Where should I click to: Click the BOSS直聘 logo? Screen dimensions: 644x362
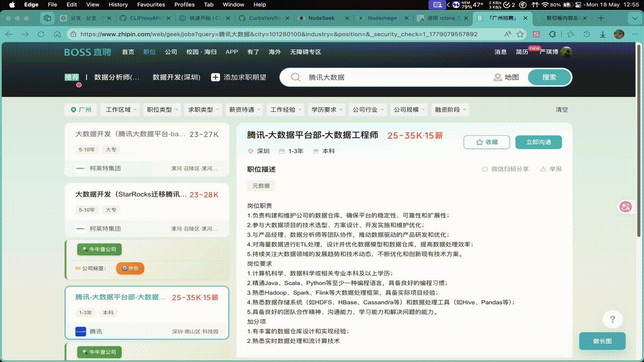[88, 52]
